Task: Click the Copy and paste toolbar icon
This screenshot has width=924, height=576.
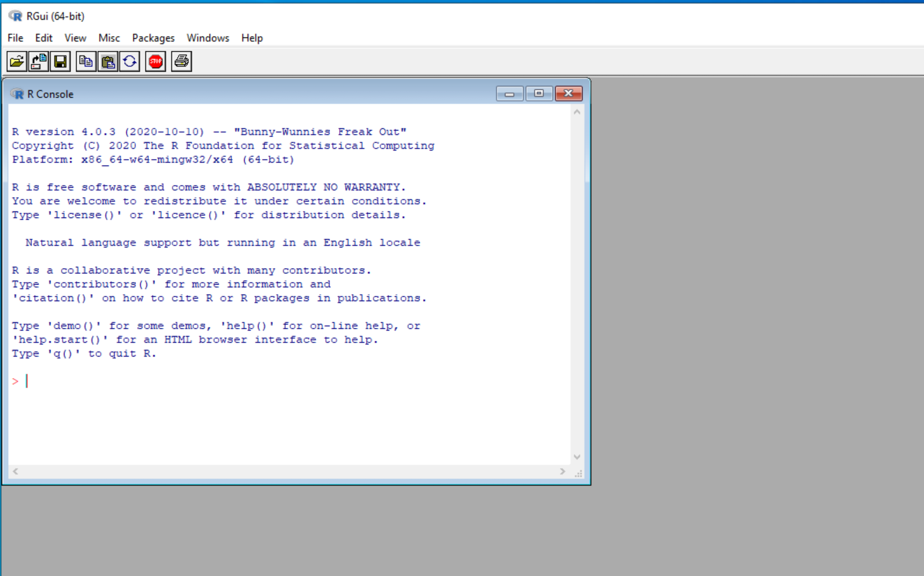Action: click(x=130, y=61)
